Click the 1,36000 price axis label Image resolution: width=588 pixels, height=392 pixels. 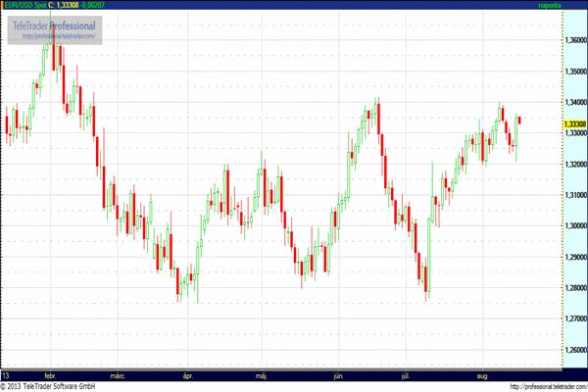point(574,41)
